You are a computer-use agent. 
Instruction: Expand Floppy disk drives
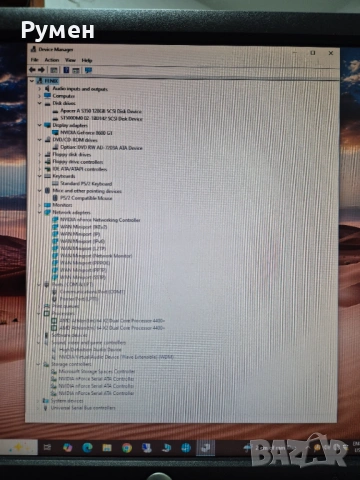point(39,155)
